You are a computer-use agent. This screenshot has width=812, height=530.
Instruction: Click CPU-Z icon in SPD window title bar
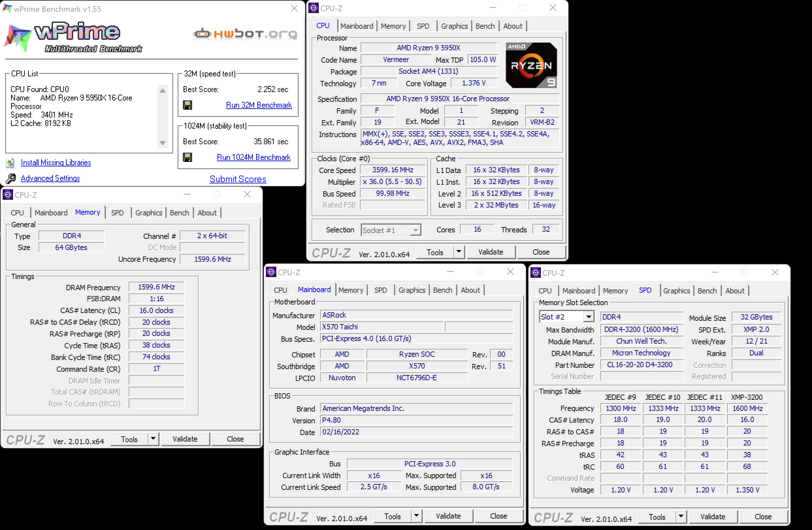[536, 273]
